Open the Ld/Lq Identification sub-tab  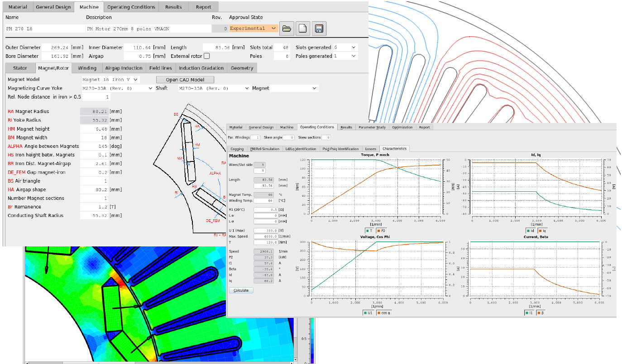(301, 148)
